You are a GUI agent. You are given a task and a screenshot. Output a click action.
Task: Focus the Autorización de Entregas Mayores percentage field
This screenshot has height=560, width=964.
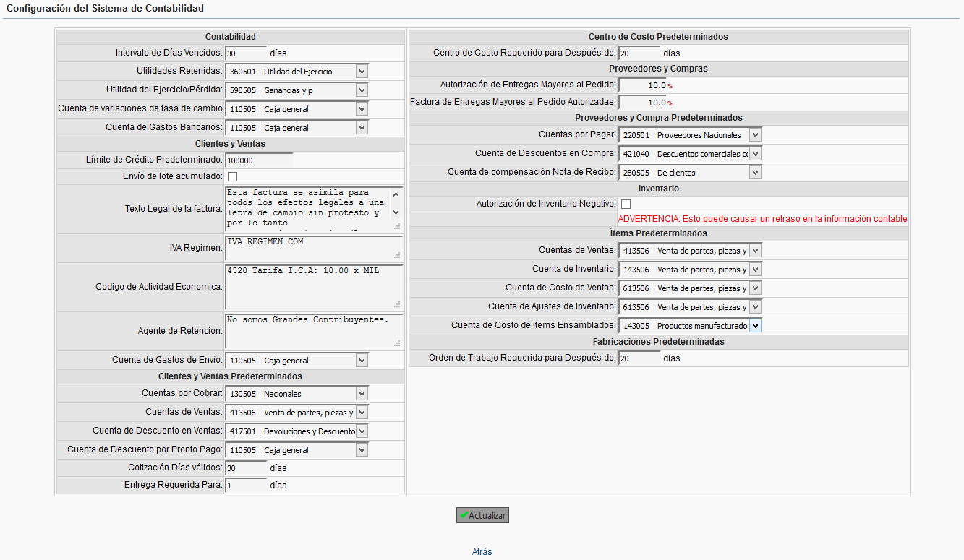[642, 85]
